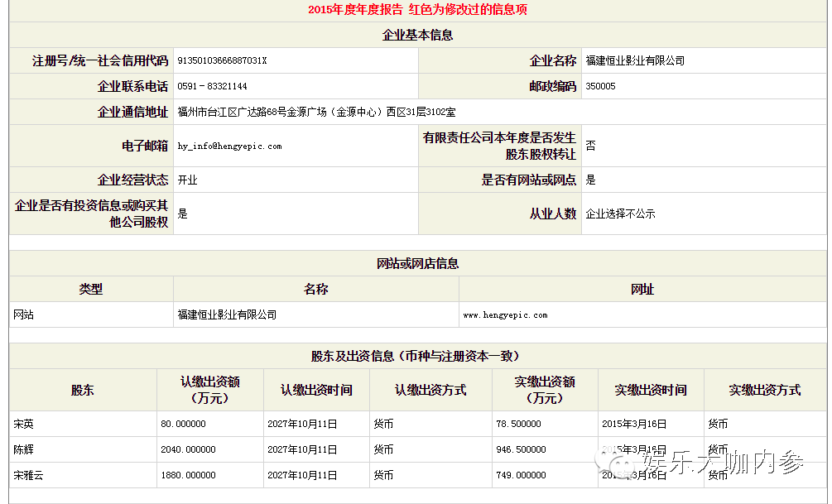
Task: Click the 网址 column header
Action: 642,289
